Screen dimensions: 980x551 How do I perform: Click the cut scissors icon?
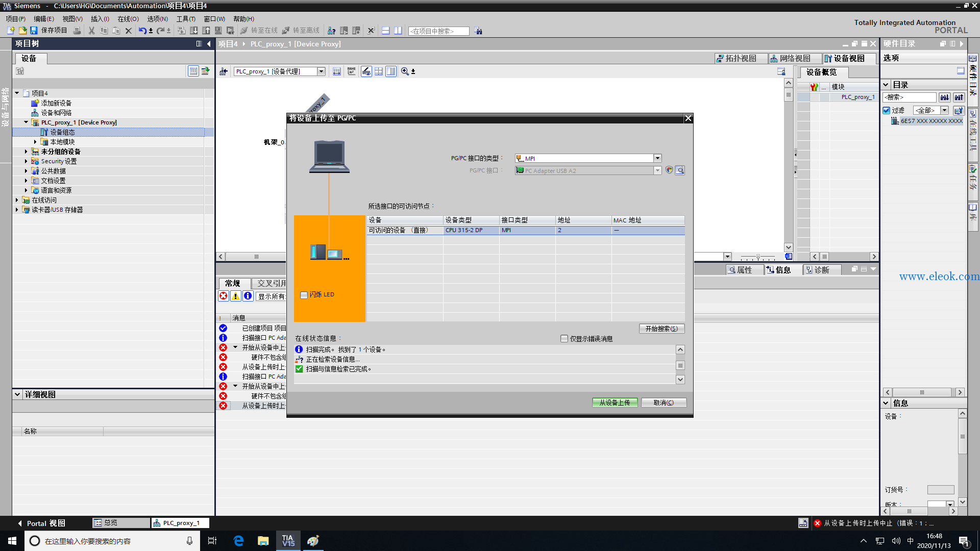pos(91,31)
